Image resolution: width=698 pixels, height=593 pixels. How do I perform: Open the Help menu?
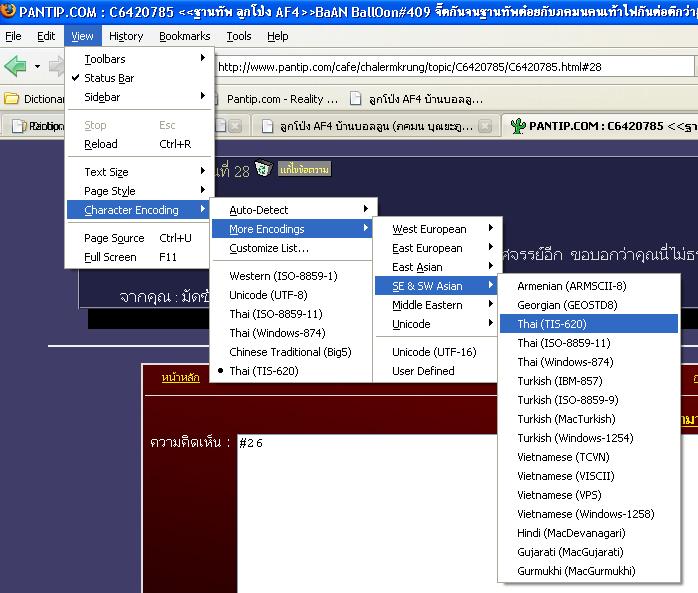click(x=277, y=36)
